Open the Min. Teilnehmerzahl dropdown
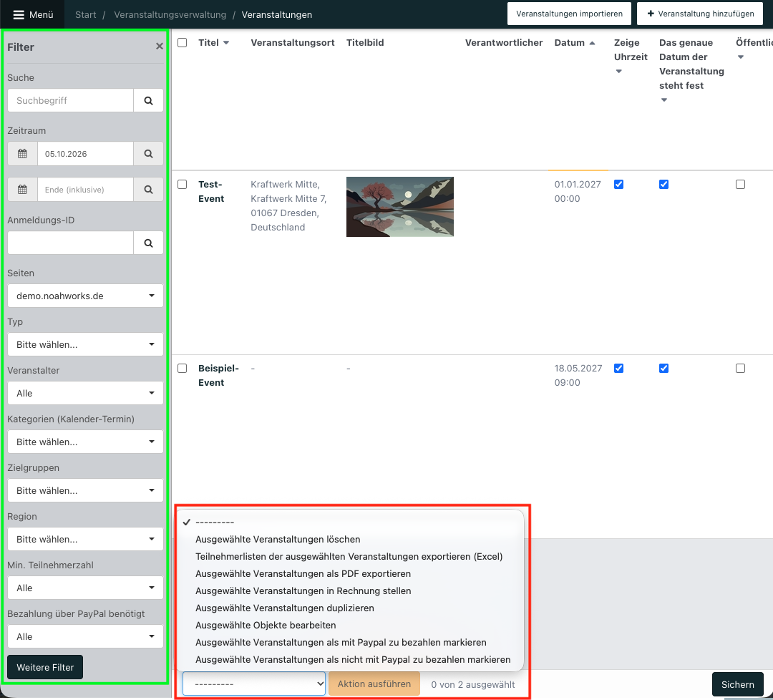This screenshot has height=700, width=773. point(85,588)
